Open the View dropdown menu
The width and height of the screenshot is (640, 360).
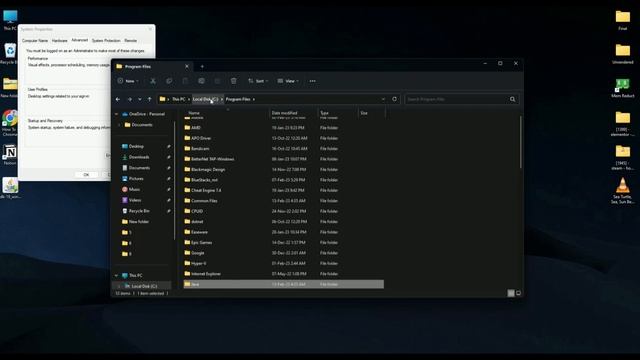[x=288, y=81]
